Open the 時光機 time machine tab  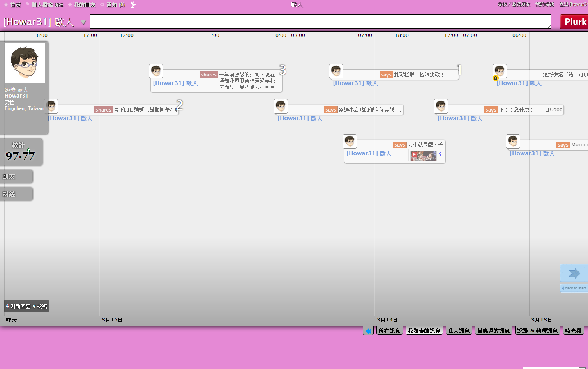(573, 331)
